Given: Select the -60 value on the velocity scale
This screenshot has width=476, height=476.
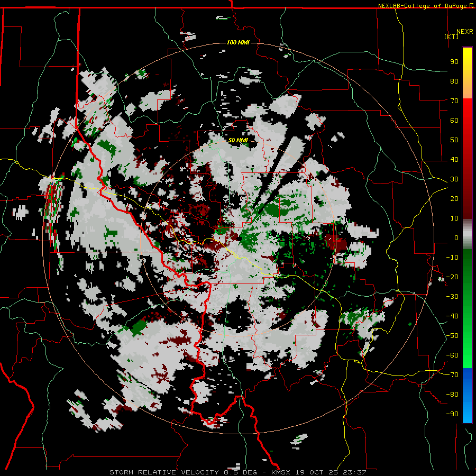Looking at the screenshot, I should 452,355.
